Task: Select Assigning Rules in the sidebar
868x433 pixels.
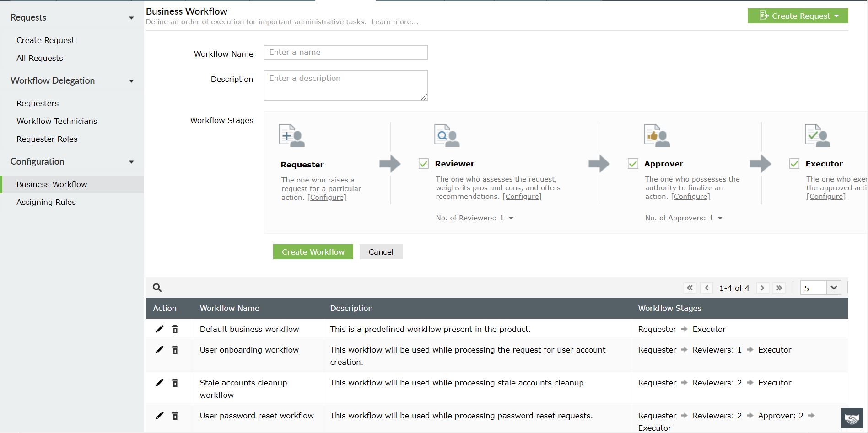Action: coord(46,202)
